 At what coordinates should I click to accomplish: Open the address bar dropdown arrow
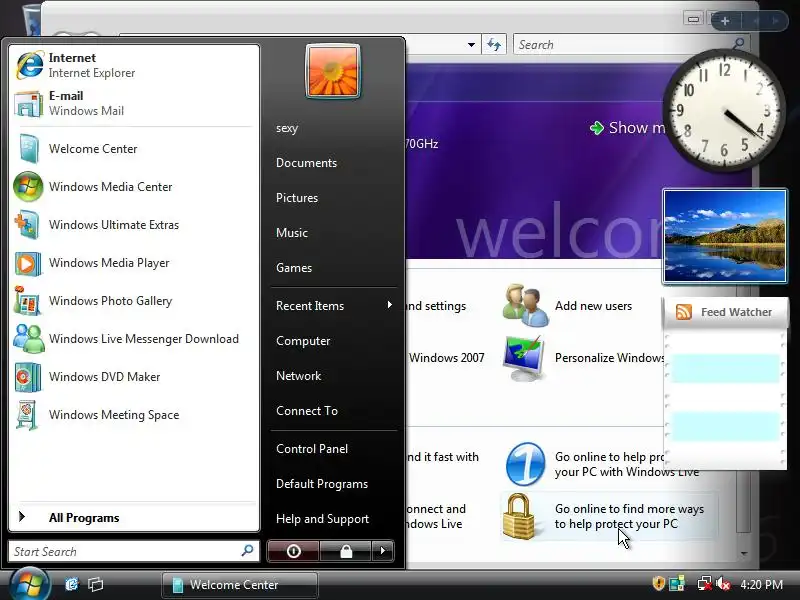[x=471, y=44]
